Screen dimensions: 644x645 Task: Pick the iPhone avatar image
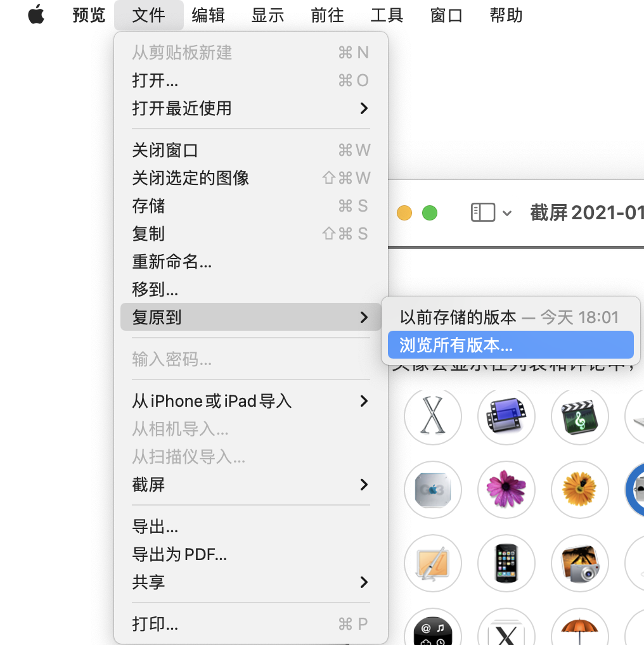tap(506, 563)
